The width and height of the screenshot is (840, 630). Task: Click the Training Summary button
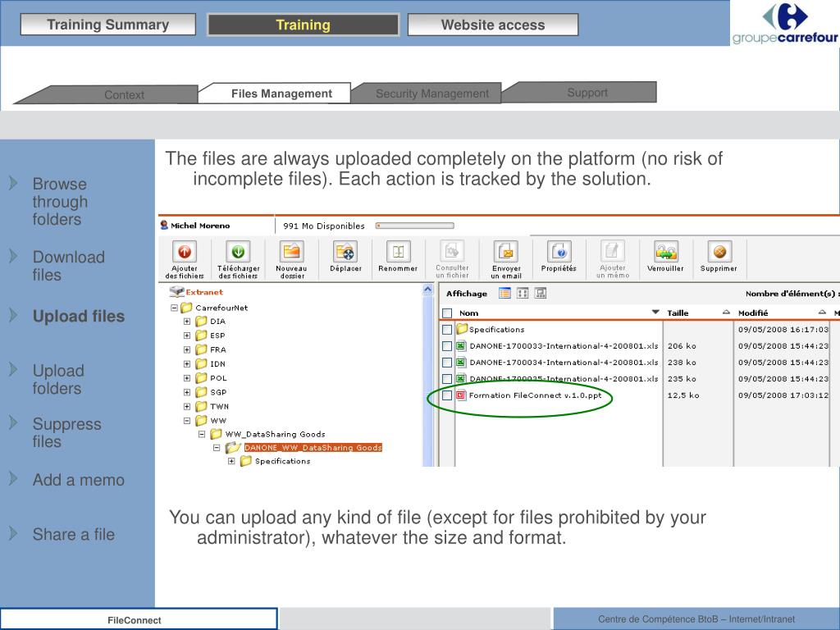click(x=107, y=25)
